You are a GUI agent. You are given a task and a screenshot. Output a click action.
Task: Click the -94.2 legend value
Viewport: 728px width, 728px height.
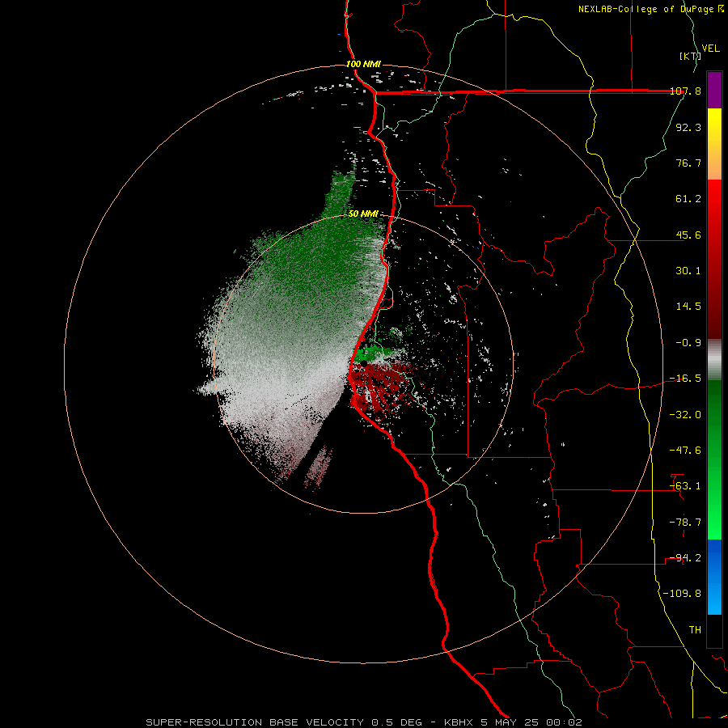click(685, 558)
